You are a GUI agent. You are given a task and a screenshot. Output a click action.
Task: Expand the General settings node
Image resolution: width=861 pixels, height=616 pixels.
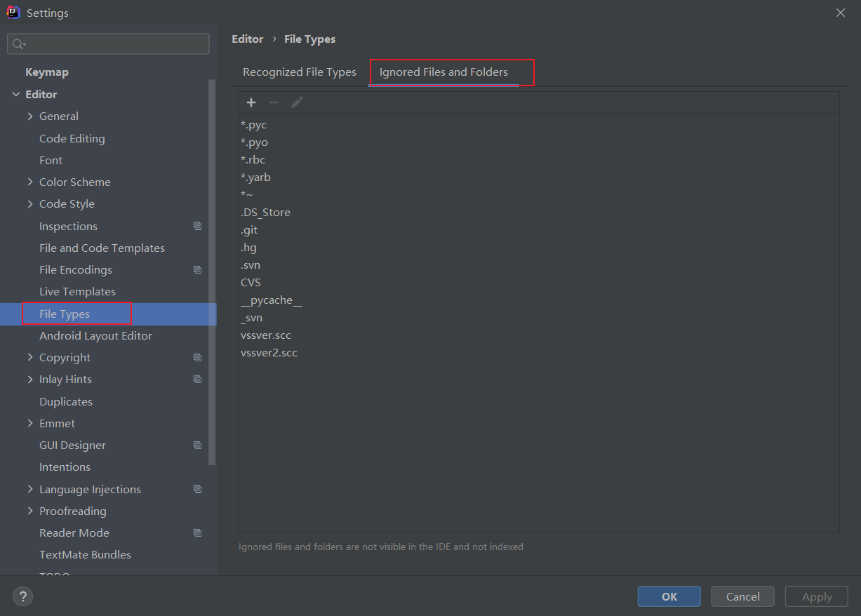30,116
